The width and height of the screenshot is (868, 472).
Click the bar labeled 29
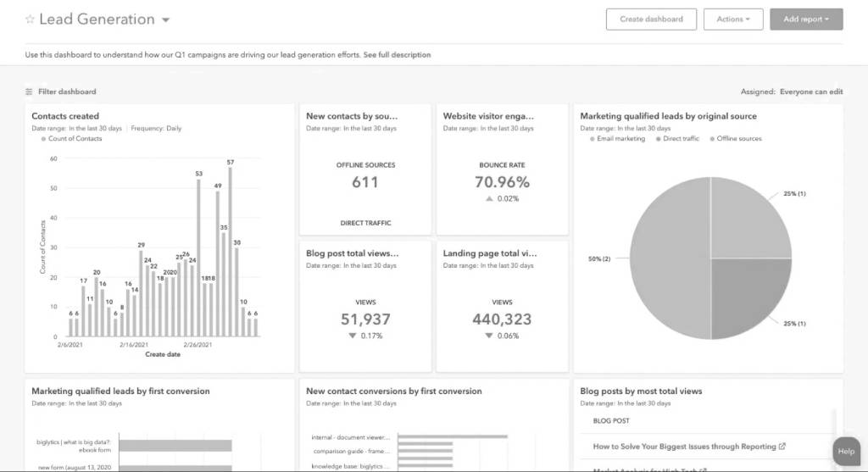(x=142, y=293)
